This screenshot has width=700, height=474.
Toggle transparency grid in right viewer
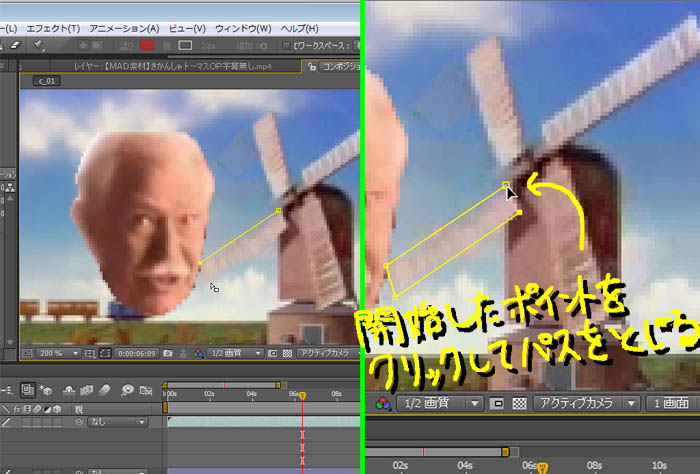point(519,403)
